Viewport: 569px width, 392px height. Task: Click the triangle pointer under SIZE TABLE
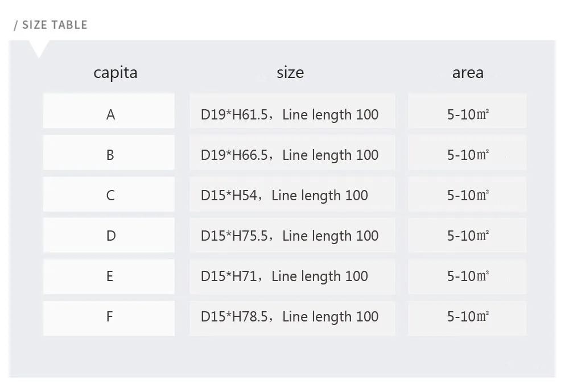click(39, 49)
